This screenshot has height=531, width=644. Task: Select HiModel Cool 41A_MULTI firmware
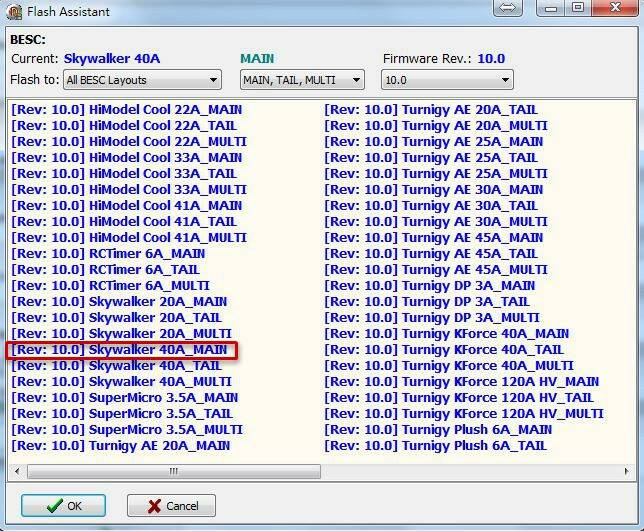click(x=129, y=238)
